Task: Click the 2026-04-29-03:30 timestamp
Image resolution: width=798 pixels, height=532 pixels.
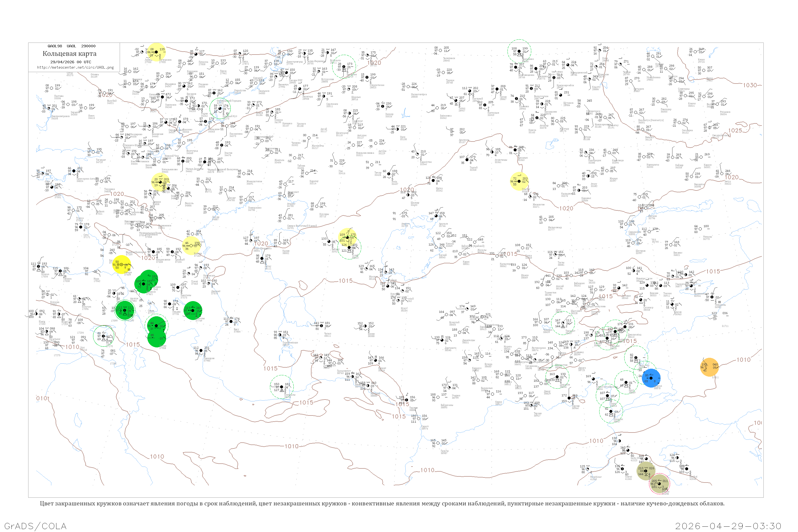Action: (728, 526)
